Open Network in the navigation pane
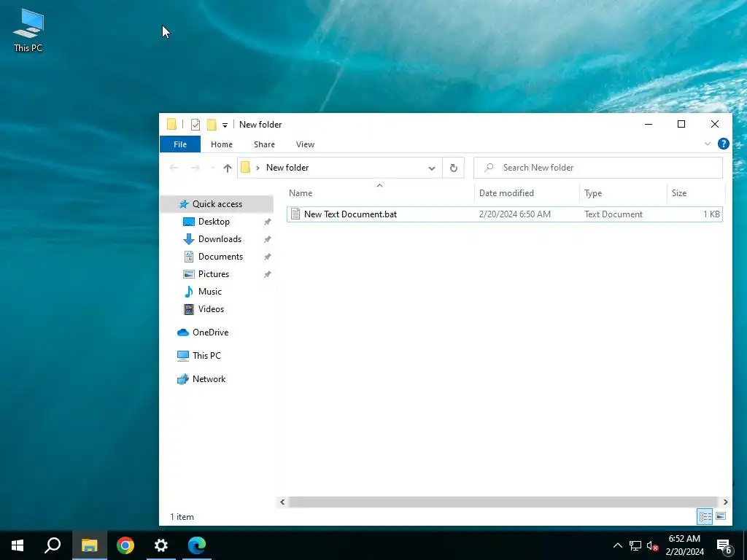The width and height of the screenshot is (747, 560). coord(209,379)
